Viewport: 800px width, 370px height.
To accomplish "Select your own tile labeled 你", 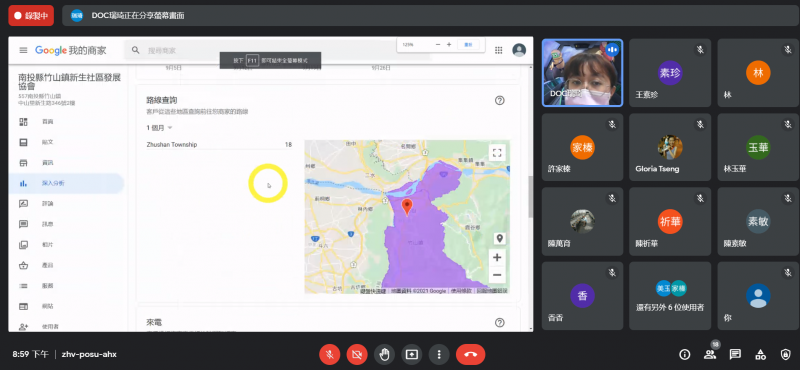I will [x=758, y=296].
